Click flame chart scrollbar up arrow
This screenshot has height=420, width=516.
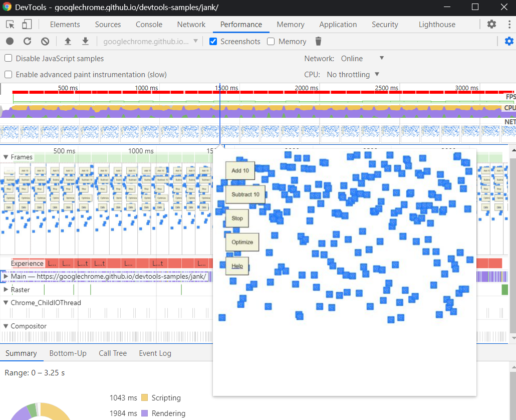click(x=513, y=150)
